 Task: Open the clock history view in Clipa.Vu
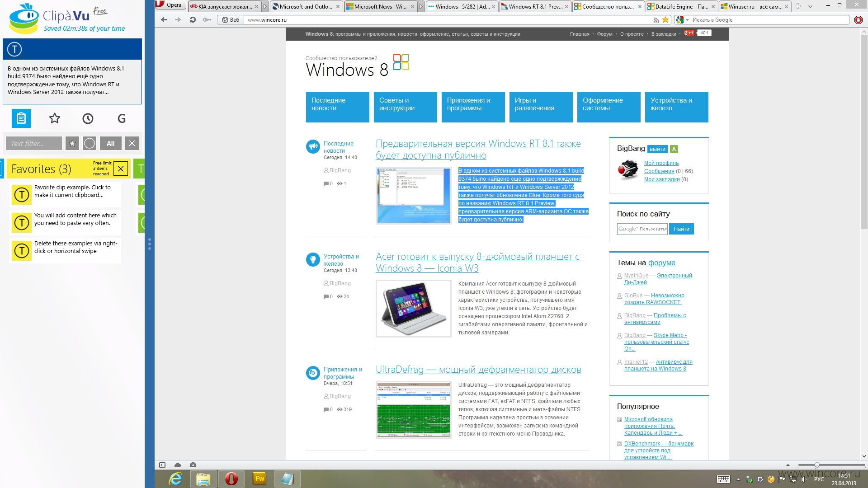[x=88, y=118]
